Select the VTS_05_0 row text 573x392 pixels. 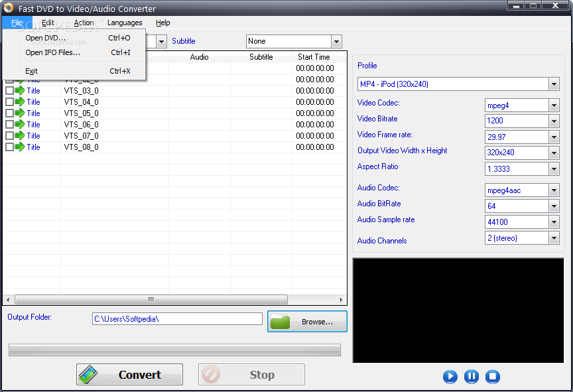[x=81, y=113]
